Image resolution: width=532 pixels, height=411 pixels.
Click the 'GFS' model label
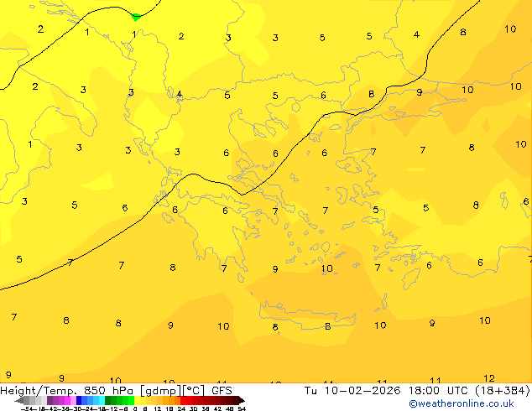click(x=222, y=391)
